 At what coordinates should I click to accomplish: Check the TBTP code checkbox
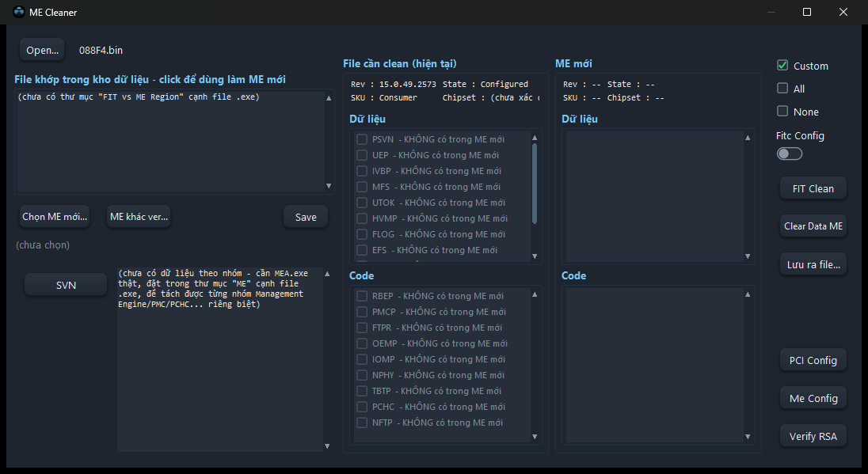point(362,391)
